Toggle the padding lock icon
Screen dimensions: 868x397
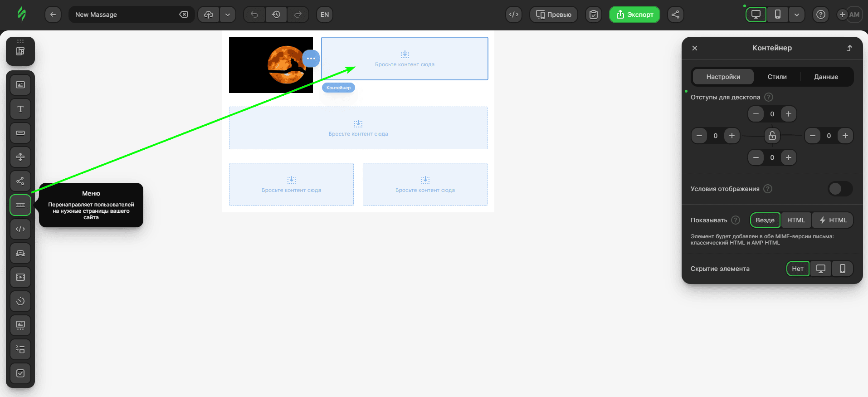point(772,136)
